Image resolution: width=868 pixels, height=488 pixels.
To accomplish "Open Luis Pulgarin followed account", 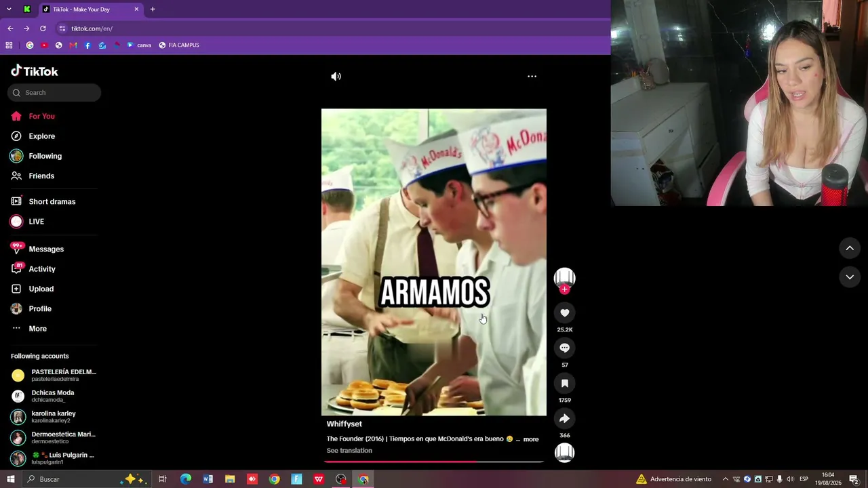I will [x=54, y=458].
